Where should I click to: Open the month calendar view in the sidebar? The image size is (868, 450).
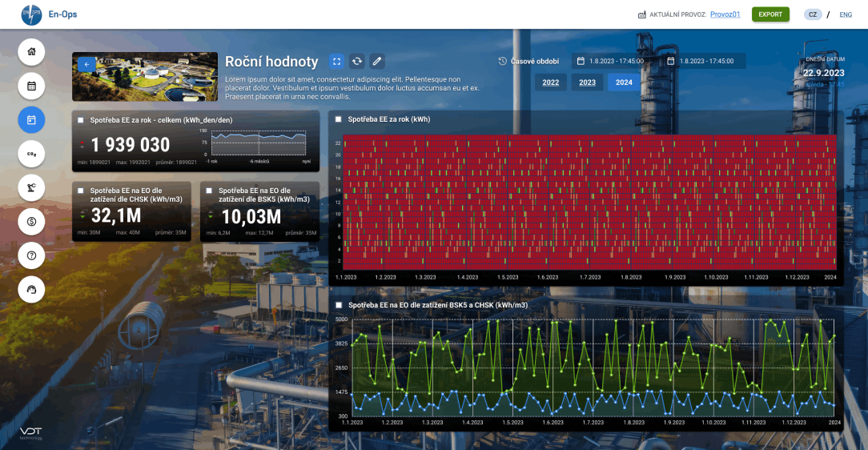click(31, 86)
